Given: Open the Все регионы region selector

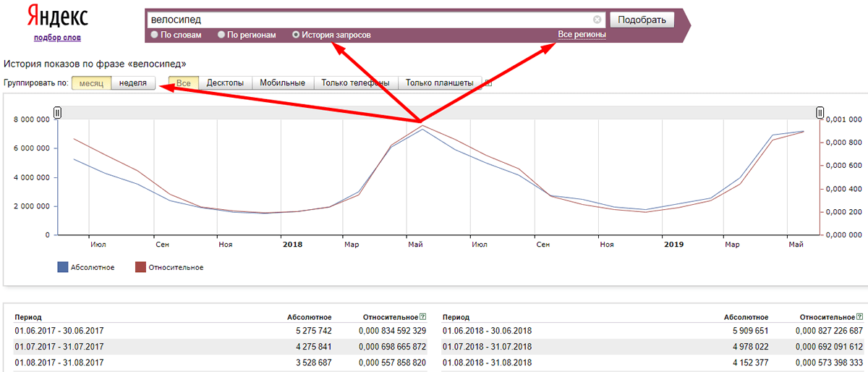Looking at the screenshot, I should click(582, 35).
